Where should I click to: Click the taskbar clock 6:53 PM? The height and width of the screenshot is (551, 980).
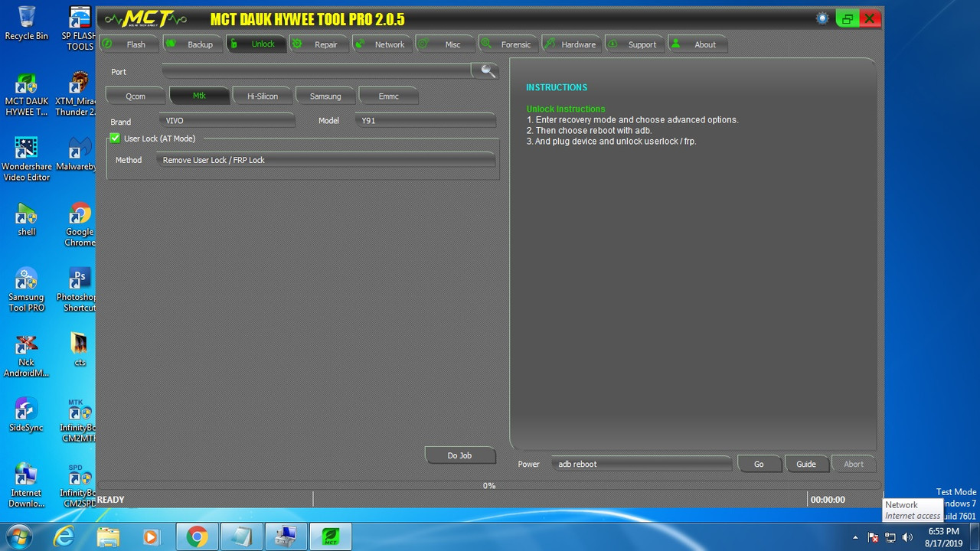pos(943,536)
